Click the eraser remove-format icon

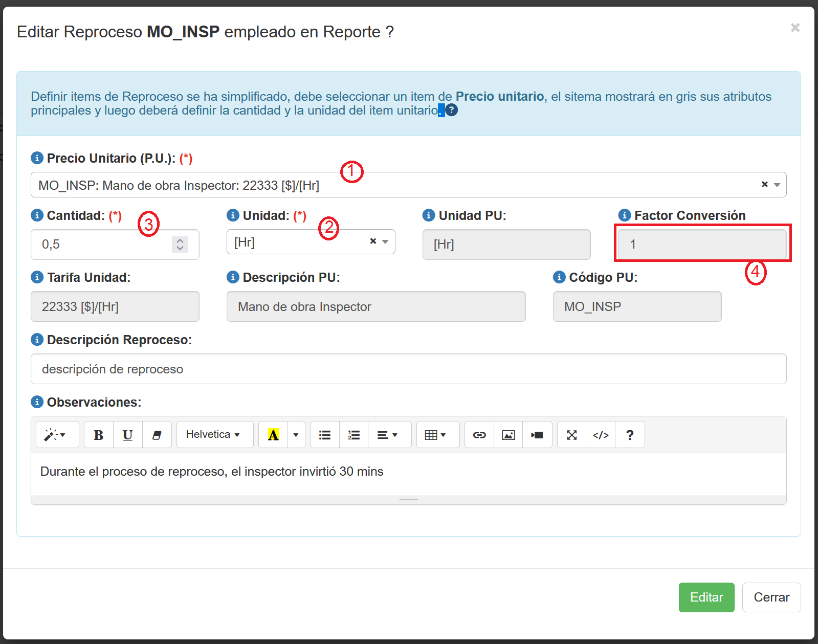pyautogui.click(x=157, y=435)
